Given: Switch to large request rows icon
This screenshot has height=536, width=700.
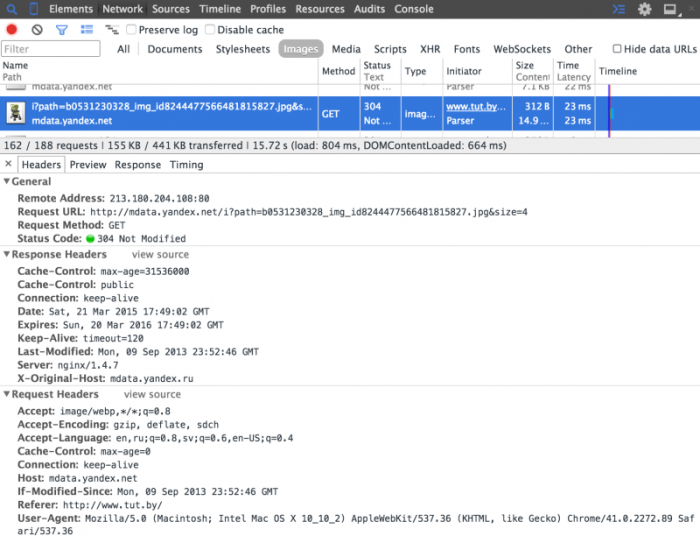Looking at the screenshot, I should pos(87,30).
